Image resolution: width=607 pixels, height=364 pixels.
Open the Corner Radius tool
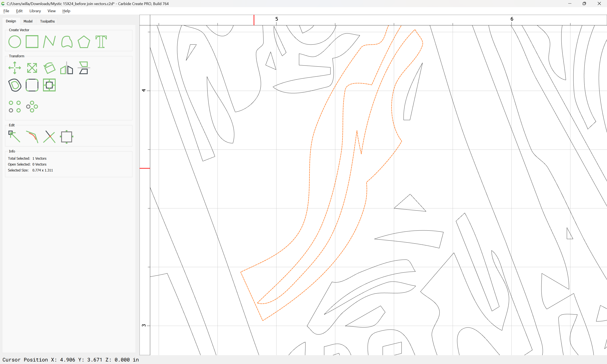pyautogui.click(x=32, y=85)
